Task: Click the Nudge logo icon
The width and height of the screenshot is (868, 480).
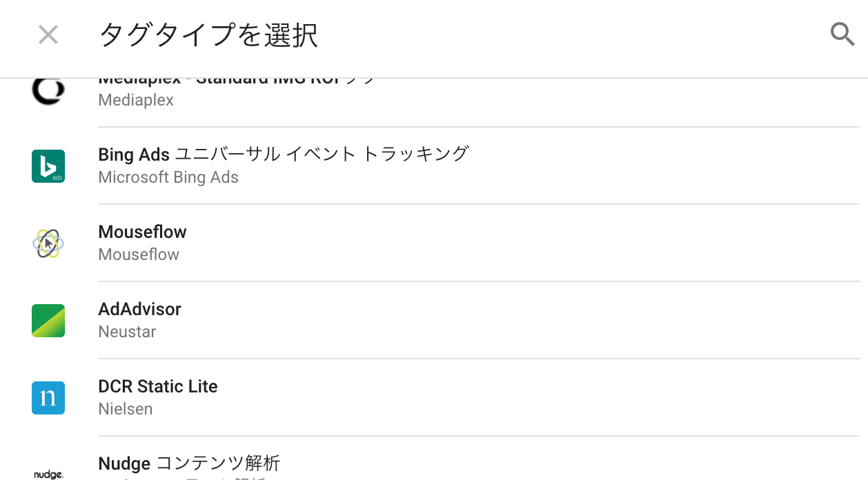Action: tap(48, 474)
